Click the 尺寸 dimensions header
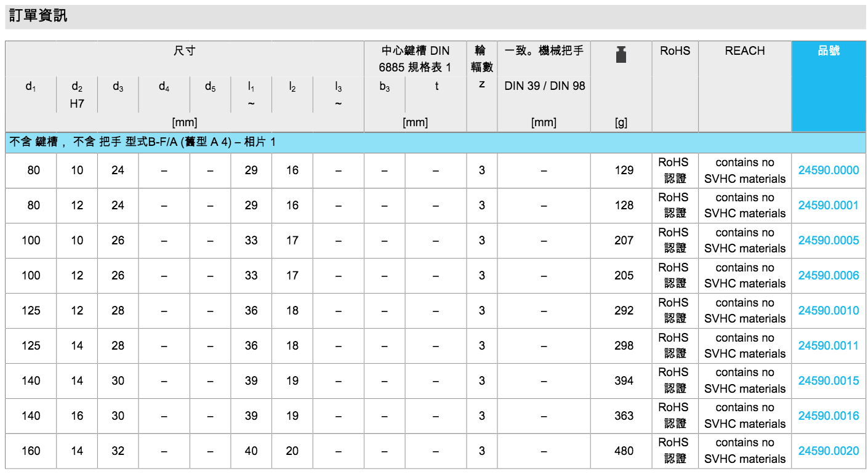This screenshot has height=474, width=868. pos(184,51)
